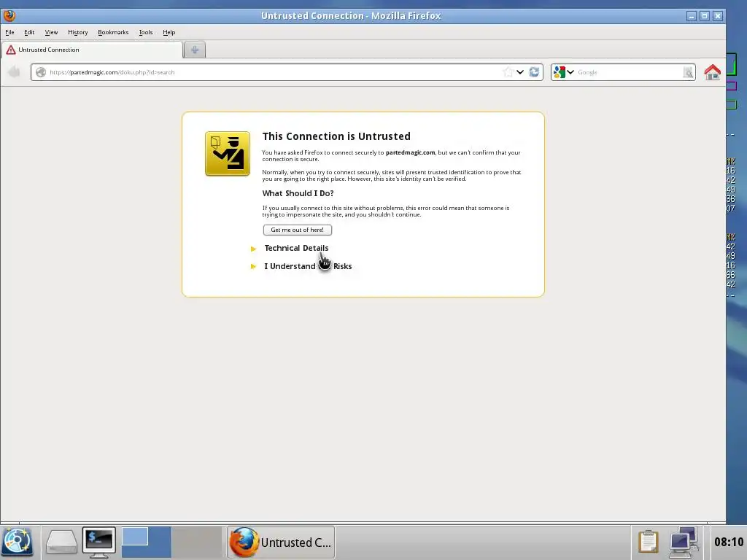Click the What Should I Do? heading
The image size is (747, 560).
pos(298,193)
